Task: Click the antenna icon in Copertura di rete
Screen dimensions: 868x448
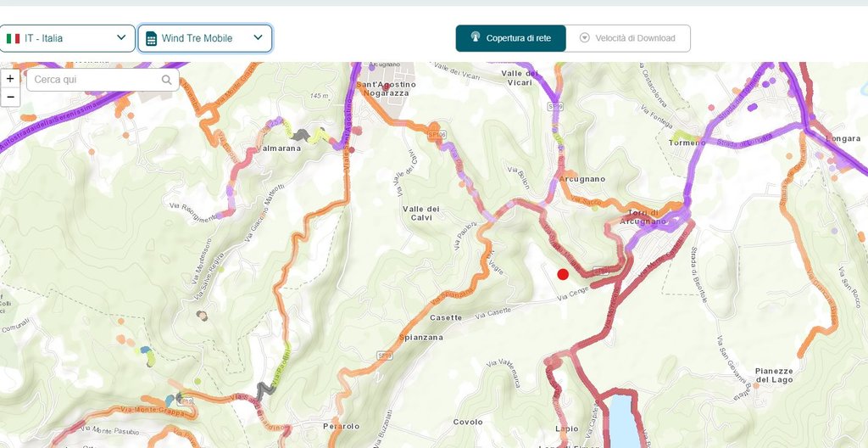Action: pos(475,38)
